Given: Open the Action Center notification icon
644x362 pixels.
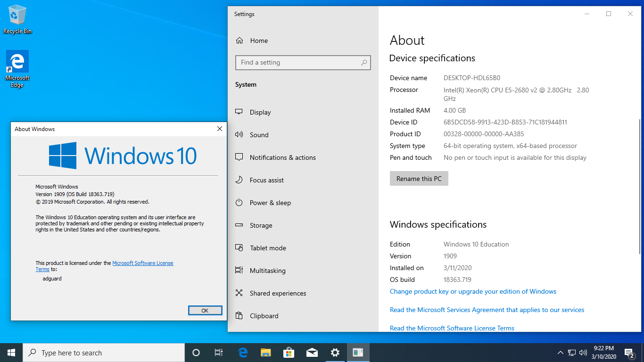Looking at the screenshot, I should pyautogui.click(x=629, y=353).
